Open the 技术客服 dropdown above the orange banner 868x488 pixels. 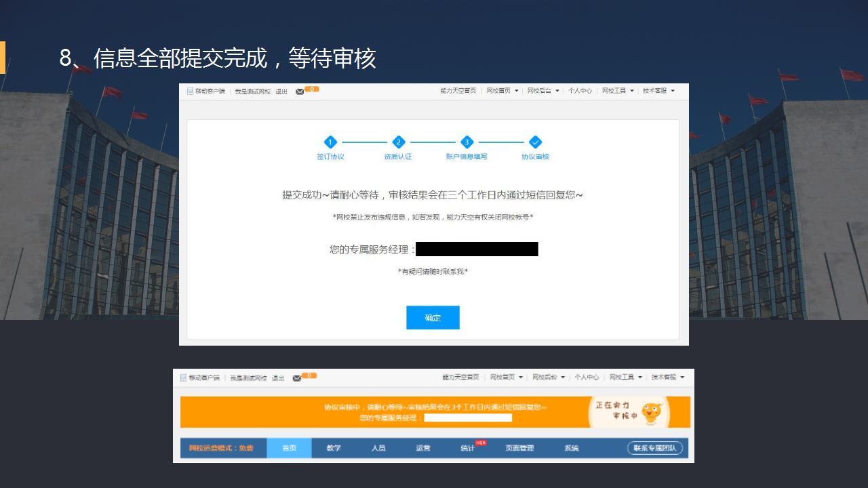(668, 377)
